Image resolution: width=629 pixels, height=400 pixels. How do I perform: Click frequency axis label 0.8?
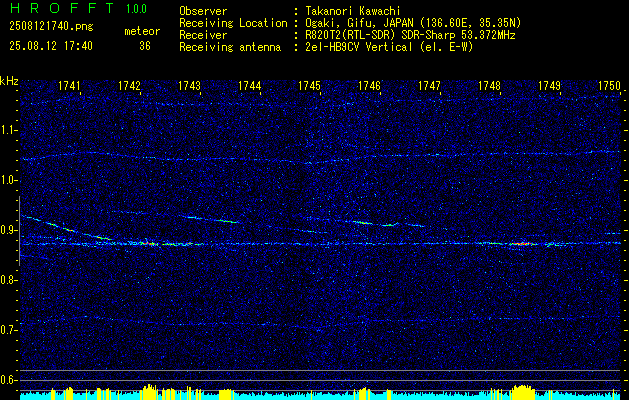pos(8,280)
